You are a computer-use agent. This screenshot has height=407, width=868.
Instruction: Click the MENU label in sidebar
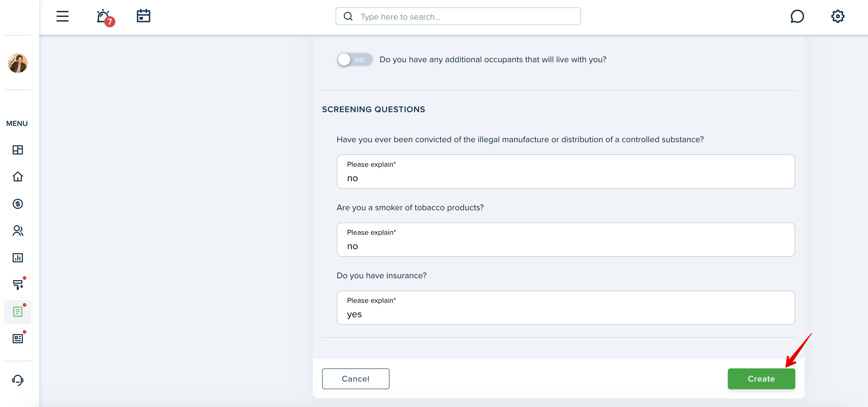pyautogui.click(x=17, y=124)
